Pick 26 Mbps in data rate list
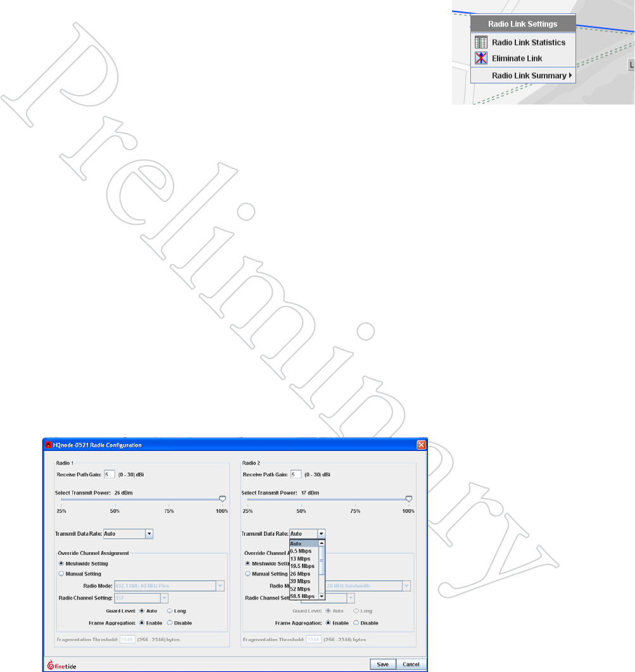The height and width of the screenshot is (672, 635). click(305, 574)
